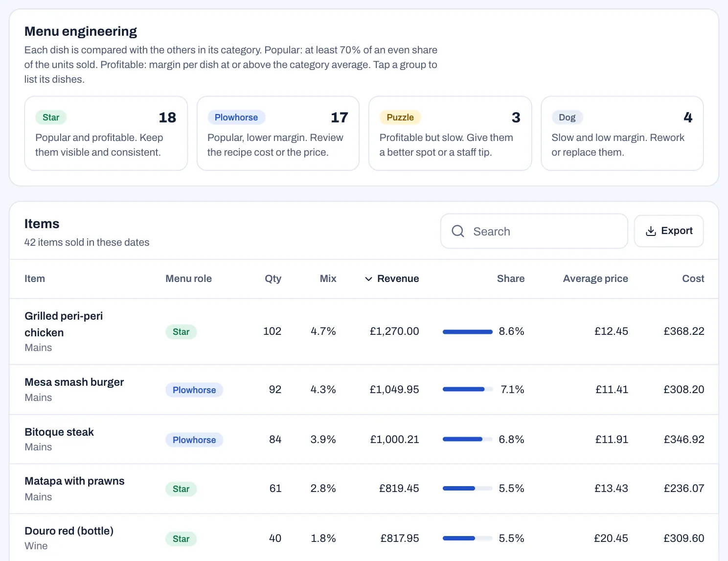
Task: Select the Grilled peri-peri chicken item name
Action: (x=64, y=324)
